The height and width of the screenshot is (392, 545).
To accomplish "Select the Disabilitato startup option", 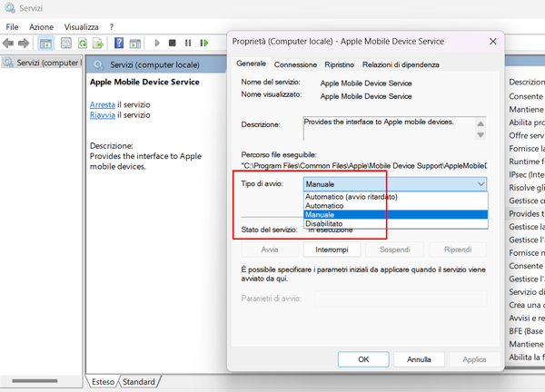I will tap(396, 223).
